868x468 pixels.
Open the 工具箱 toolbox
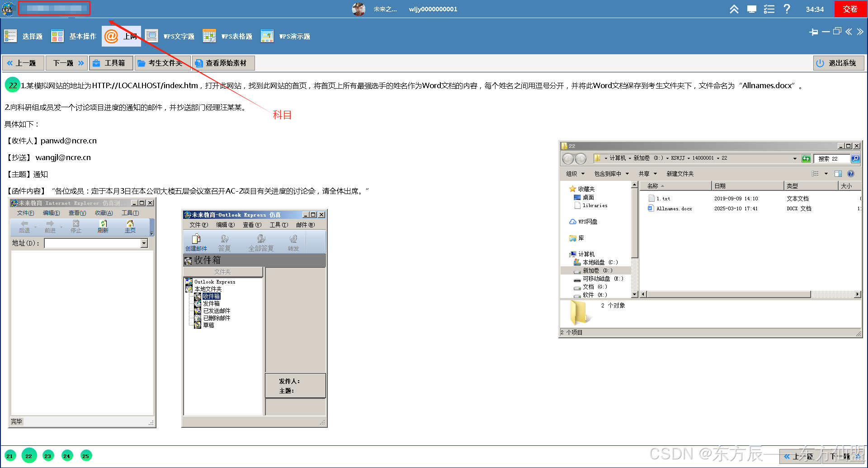pyautogui.click(x=111, y=63)
